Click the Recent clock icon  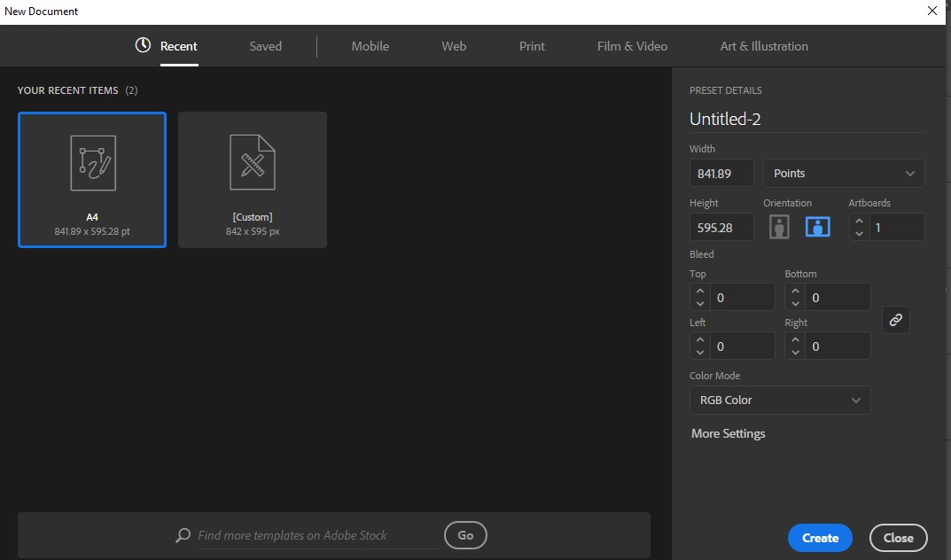point(143,45)
